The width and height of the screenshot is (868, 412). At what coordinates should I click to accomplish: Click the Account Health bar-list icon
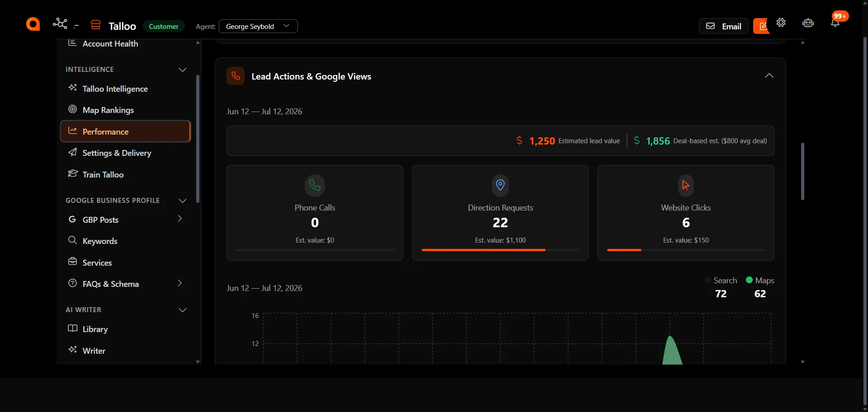click(72, 43)
